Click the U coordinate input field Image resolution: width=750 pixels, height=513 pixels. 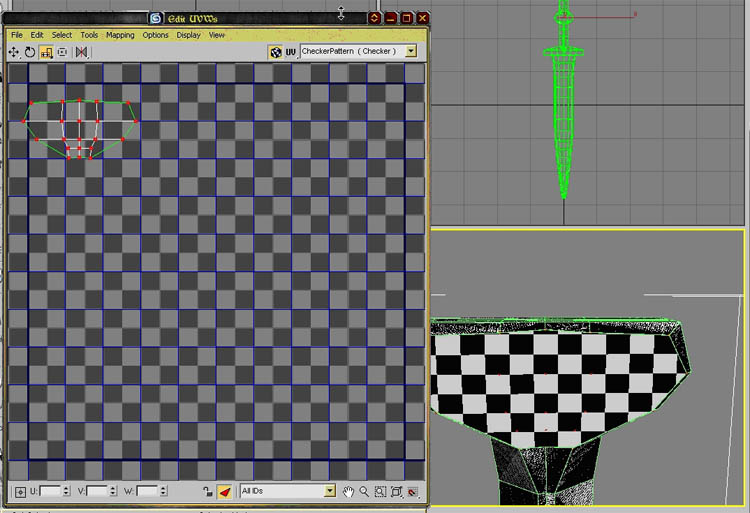pos(52,492)
